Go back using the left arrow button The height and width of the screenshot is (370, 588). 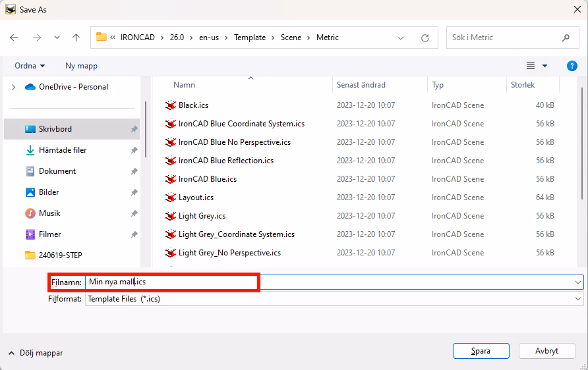(x=14, y=38)
